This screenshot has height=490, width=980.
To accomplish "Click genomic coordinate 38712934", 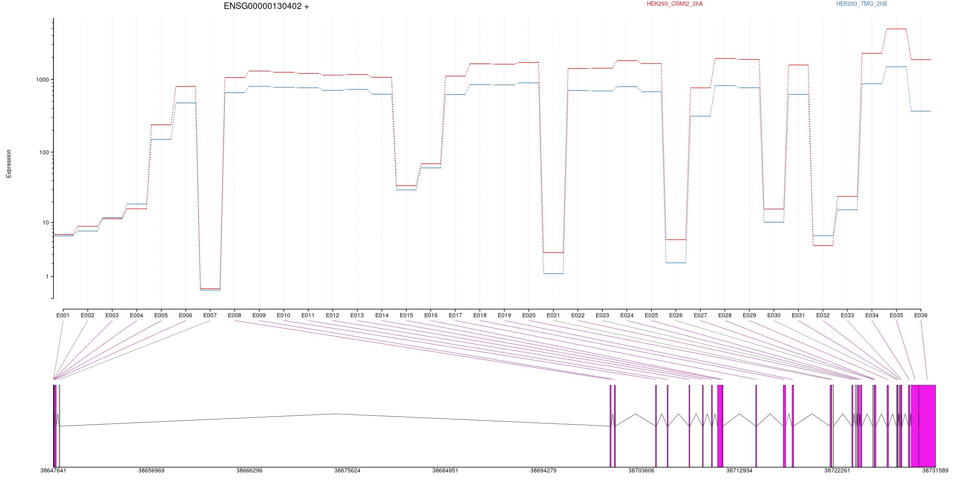I will [x=739, y=470].
